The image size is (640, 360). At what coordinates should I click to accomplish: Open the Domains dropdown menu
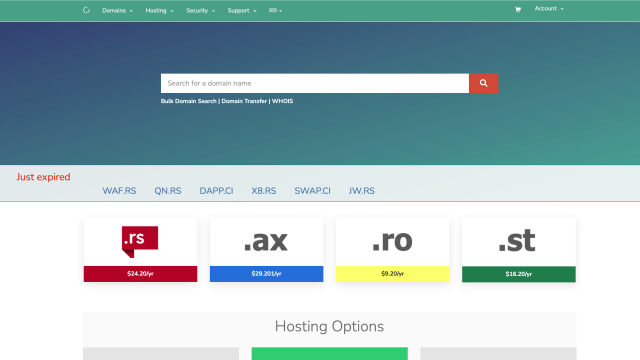[117, 11]
